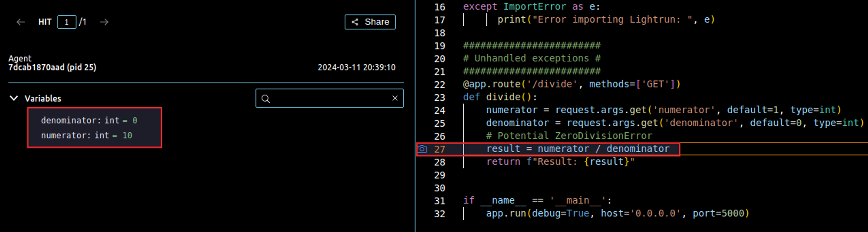868x232 pixels.
Task: Select the denominator variable row
Action: click(x=89, y=121)
